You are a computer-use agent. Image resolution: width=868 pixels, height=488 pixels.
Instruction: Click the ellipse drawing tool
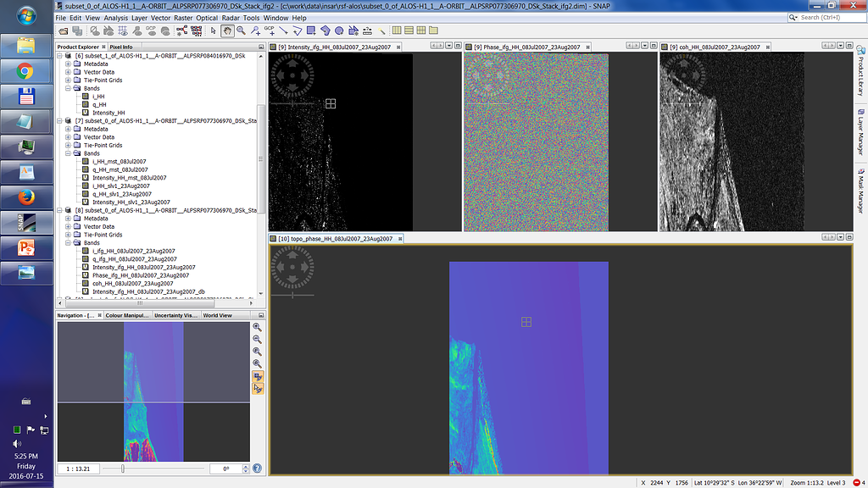click(339, 30)
